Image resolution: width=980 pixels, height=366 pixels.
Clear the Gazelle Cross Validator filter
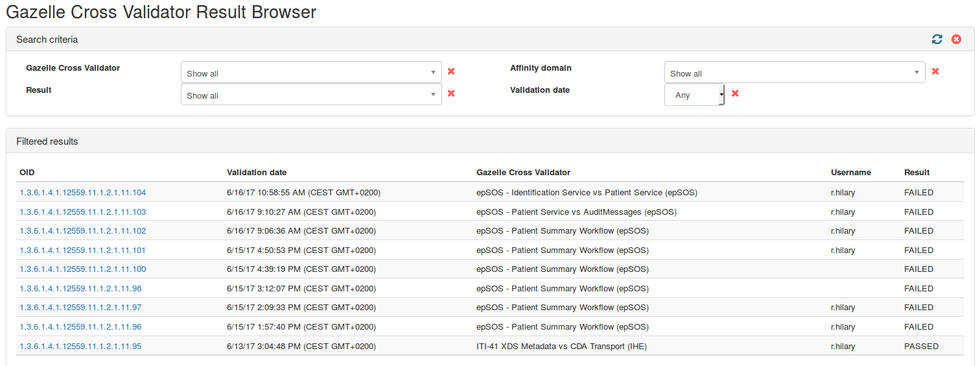coord(451,71)
